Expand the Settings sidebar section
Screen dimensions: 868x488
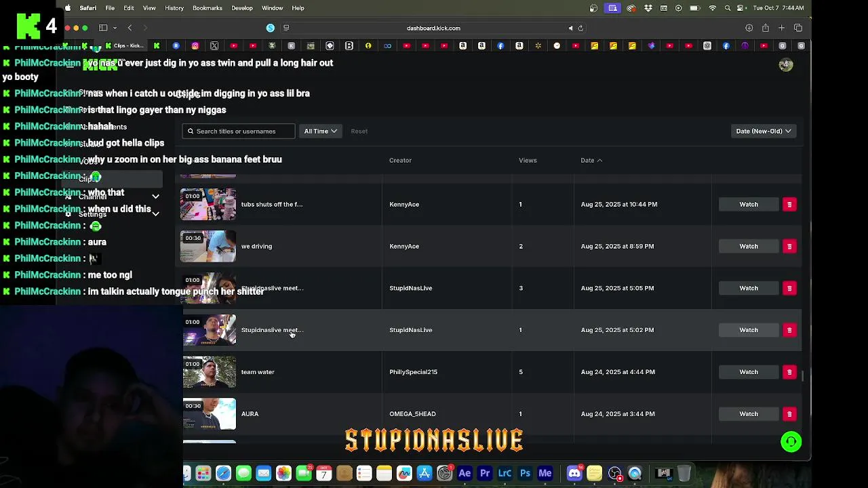pyautogui.click(x=155, y=213)
